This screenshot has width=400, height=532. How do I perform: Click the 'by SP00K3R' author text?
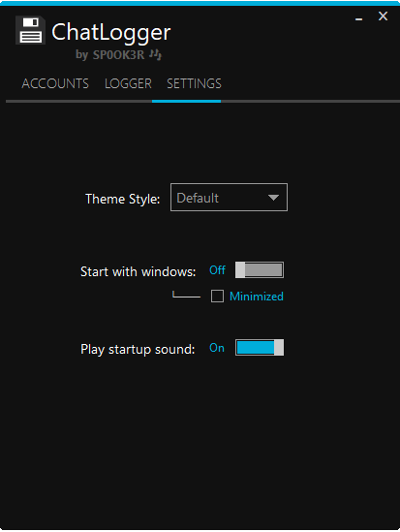(x=109, y=54)
